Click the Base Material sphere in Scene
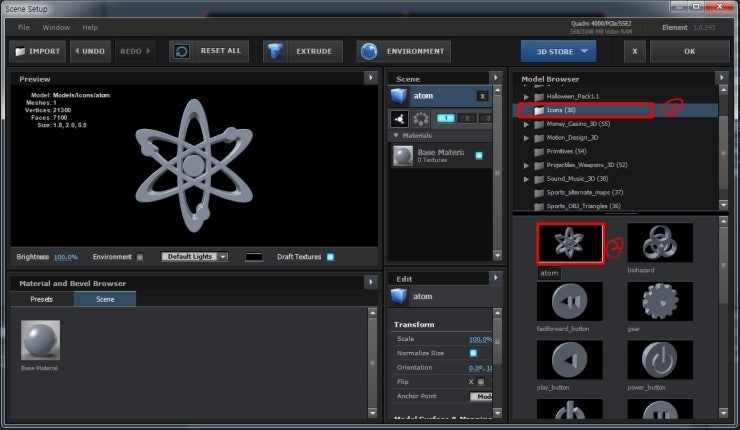The width and height of the screenshot is (740, 430). point(403,156)
